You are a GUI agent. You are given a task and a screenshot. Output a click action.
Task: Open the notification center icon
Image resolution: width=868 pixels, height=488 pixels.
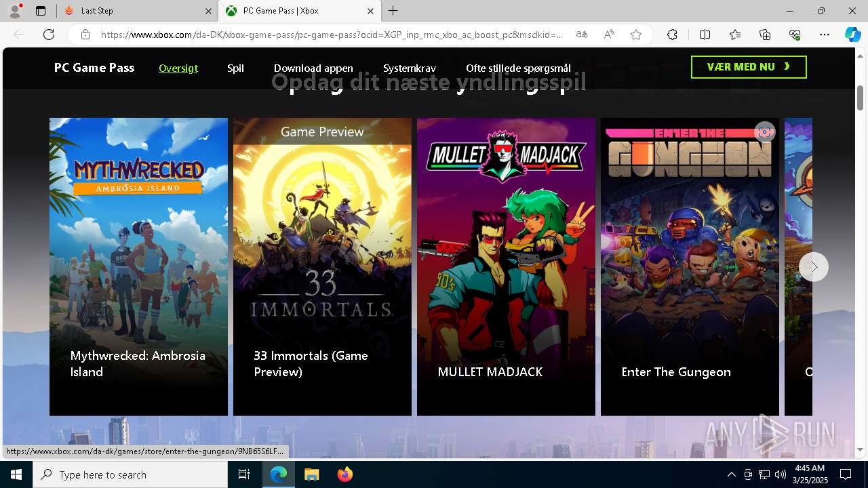[x=846, y=474]
